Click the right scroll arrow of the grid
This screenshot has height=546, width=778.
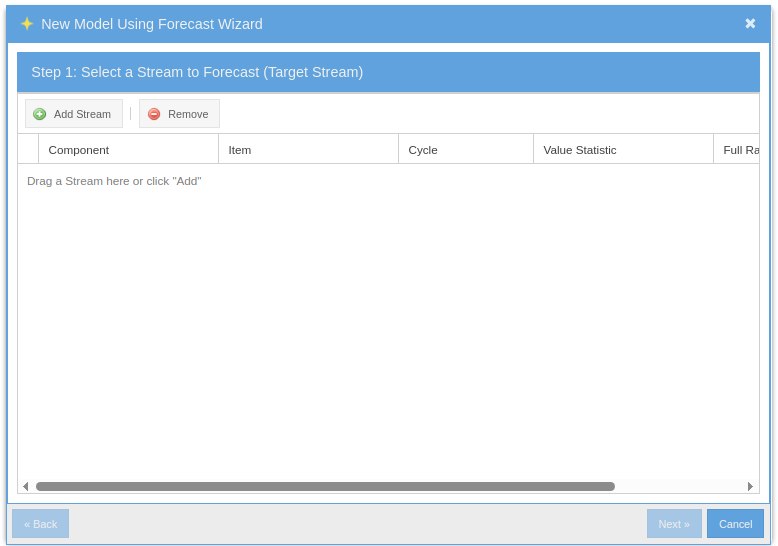(750, 486)
